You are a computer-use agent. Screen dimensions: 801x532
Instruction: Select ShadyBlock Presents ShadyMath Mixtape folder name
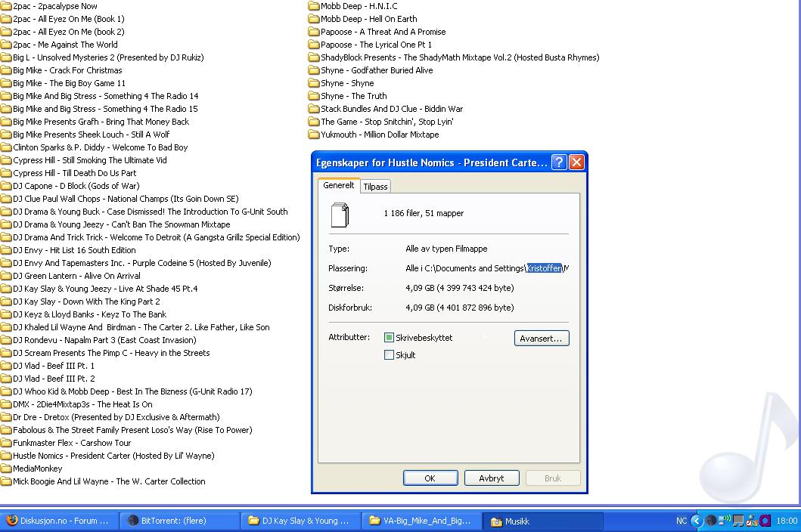[x=460, y=57]
